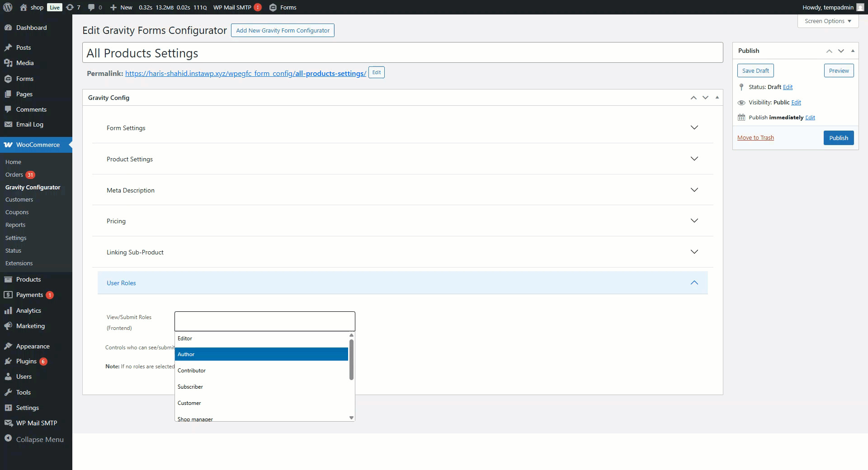This screenshot has height=470, width=868.
Task: Click the blue Publish button
Action: pyautogui.click(x=838, y=138)
